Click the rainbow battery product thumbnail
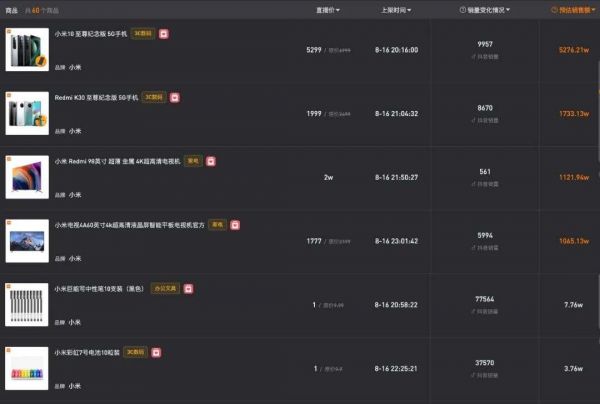This screenshot has width=600, height=404. 27,368
